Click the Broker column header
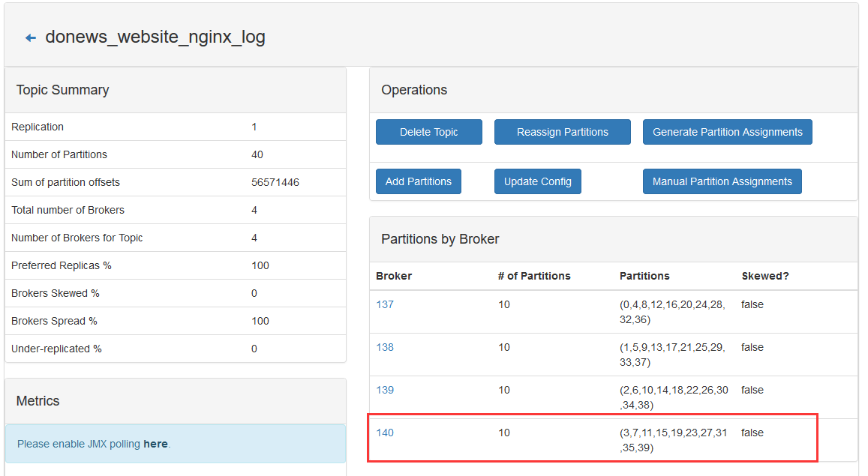The width and height of the screenshot is (868, 476). (x=394, y=276)
